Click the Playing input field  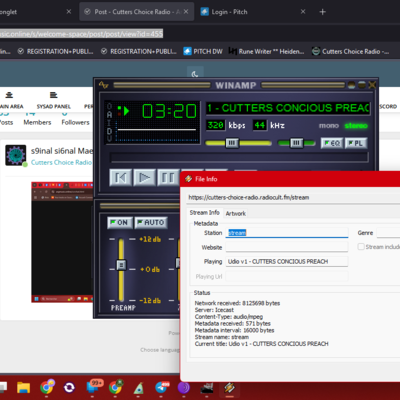(287, 261)
